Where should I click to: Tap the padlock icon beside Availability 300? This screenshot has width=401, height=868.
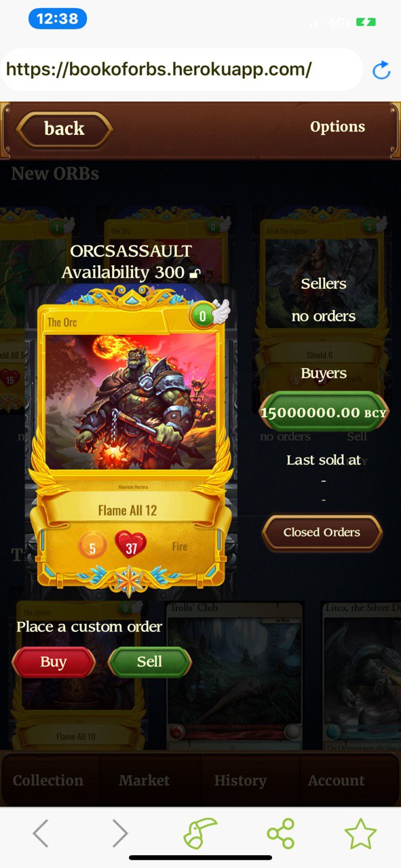coord(194,274)
